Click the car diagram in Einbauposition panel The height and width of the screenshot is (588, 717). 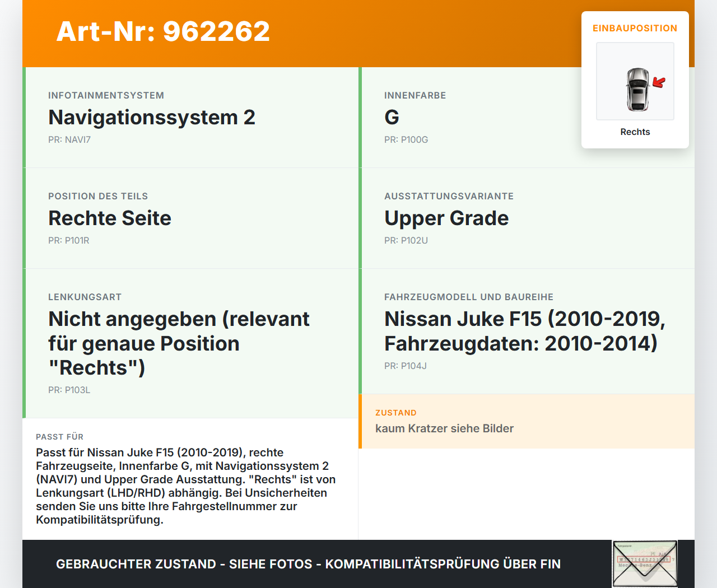[635, 81]
